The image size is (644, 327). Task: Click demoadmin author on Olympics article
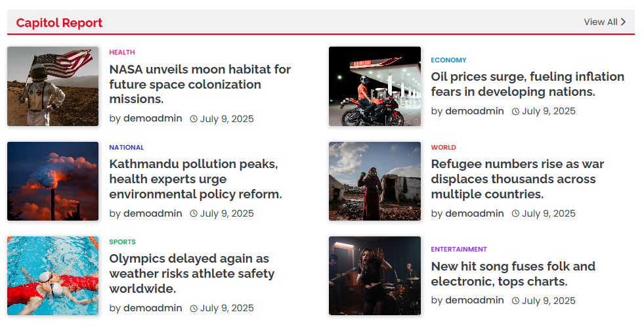pos(153,308)
